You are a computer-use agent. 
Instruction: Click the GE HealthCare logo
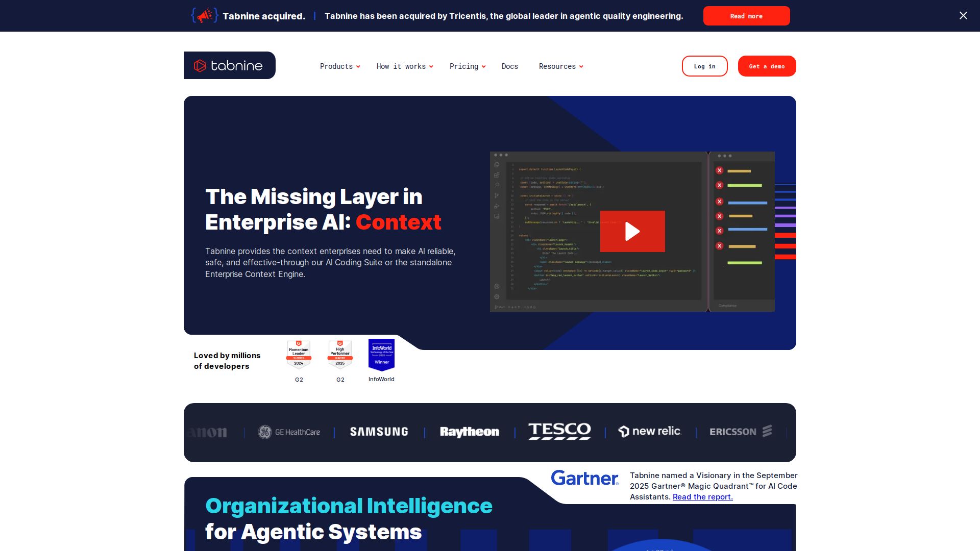coord(289,432)
